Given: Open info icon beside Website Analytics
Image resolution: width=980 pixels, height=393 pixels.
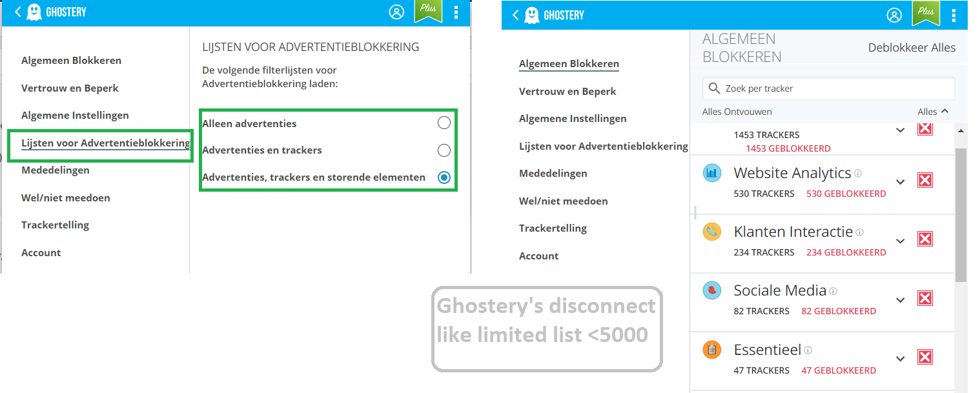Looking at the screenshot, I should (858, 174).
